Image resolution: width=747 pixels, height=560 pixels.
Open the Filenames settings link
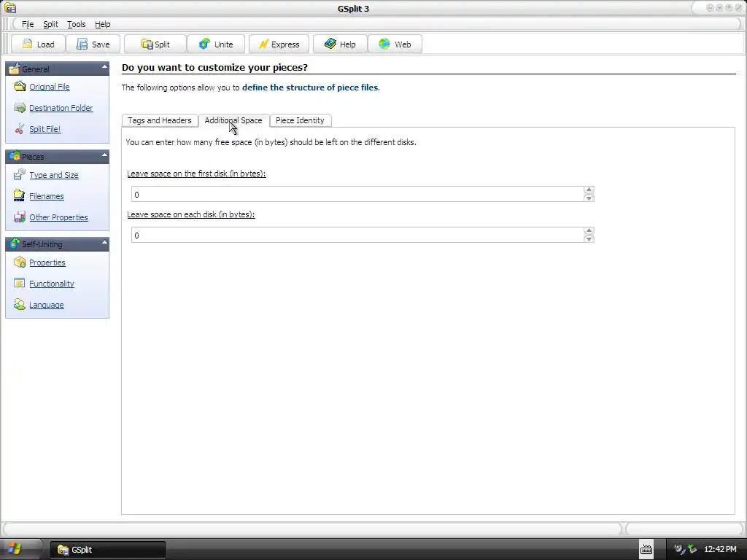(x=46, y=196)
